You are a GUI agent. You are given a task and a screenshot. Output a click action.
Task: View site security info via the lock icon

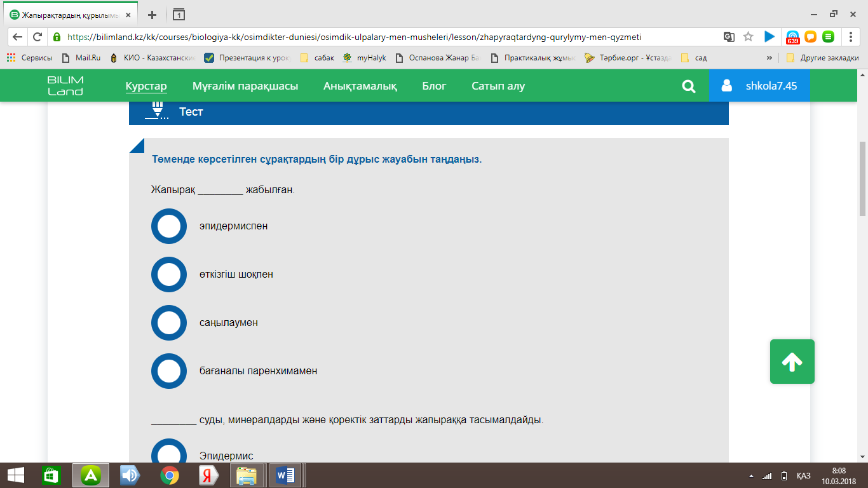(57, 37)
